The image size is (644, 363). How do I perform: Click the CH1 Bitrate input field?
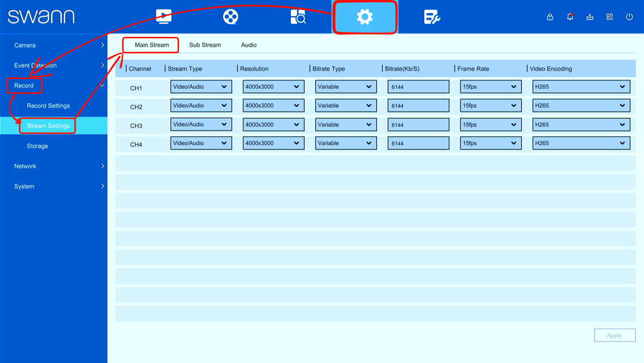click(x=418, y=87)
